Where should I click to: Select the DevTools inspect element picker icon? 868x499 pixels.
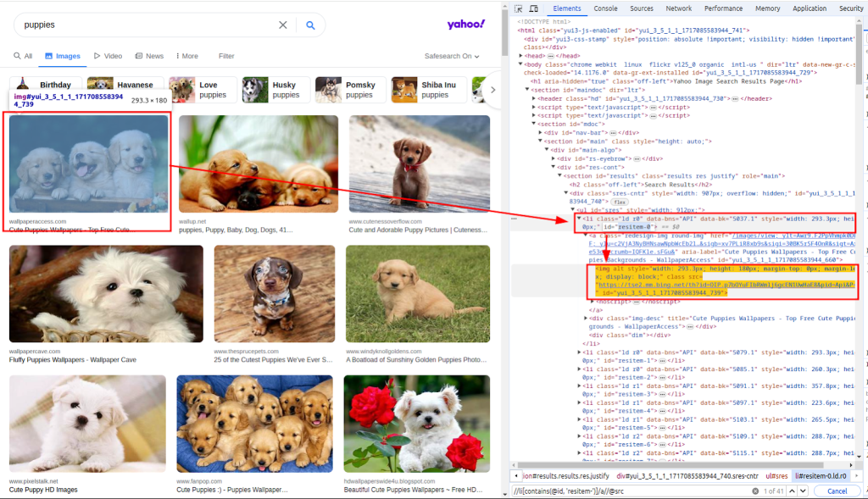pyautogui.click(x=519, y=8)
